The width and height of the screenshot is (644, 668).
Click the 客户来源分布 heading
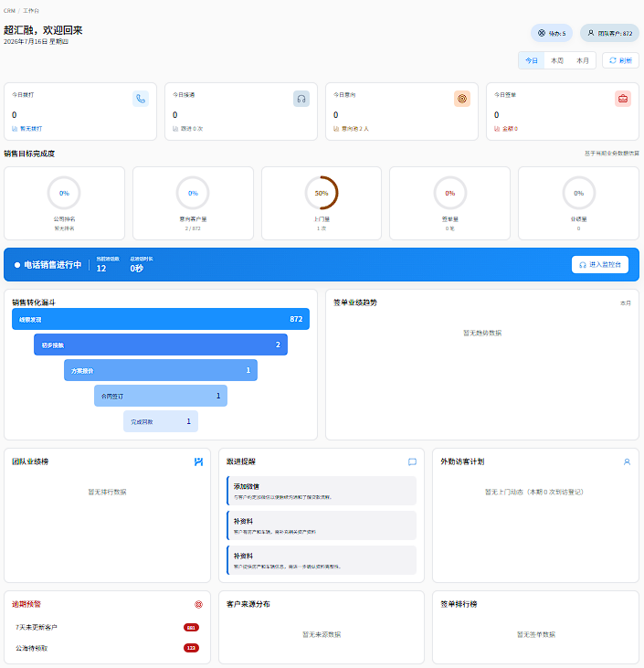click(248, 604)
